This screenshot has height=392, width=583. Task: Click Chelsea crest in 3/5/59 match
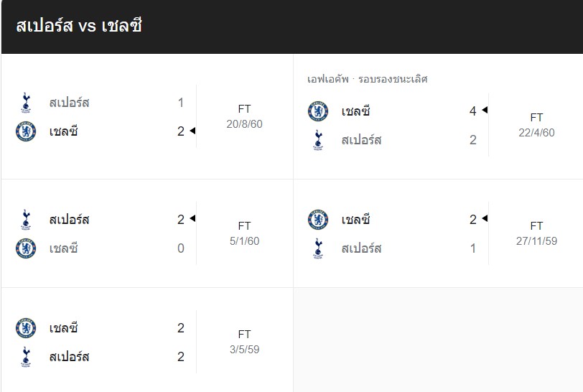[x=26, y=328]
